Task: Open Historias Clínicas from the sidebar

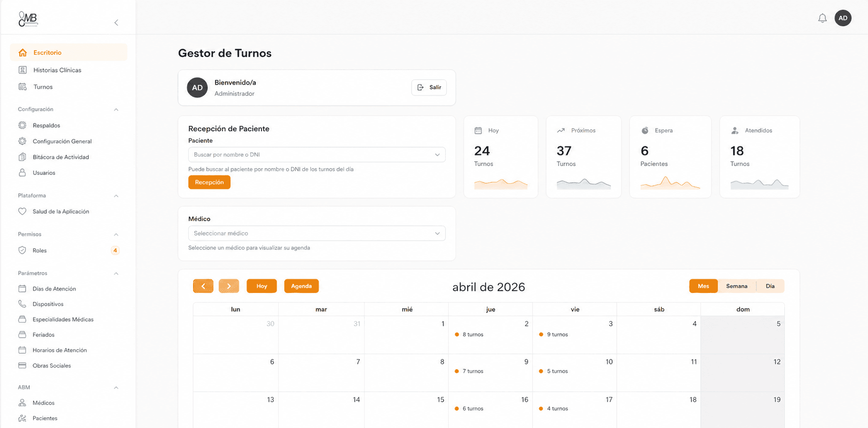Action: point(57,70)
